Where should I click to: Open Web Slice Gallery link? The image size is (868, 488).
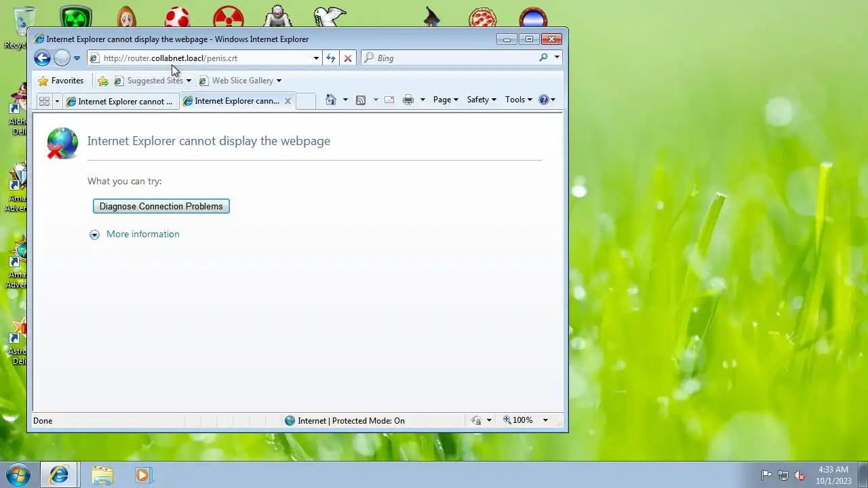[237, 81]
